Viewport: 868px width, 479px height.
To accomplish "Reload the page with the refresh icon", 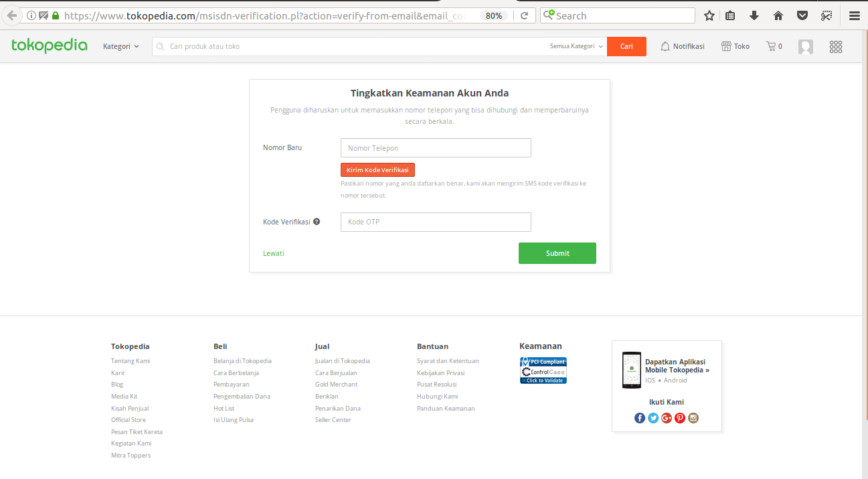I will pos(524,15).
